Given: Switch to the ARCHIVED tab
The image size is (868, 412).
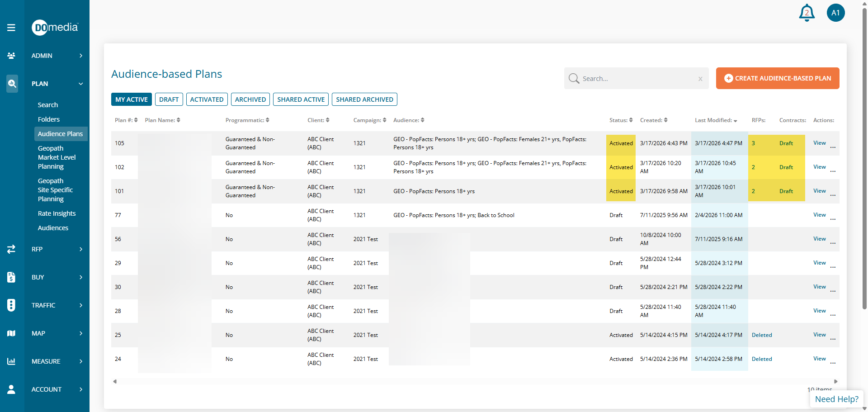Looking at the screenshot, I should click(250, 99).
